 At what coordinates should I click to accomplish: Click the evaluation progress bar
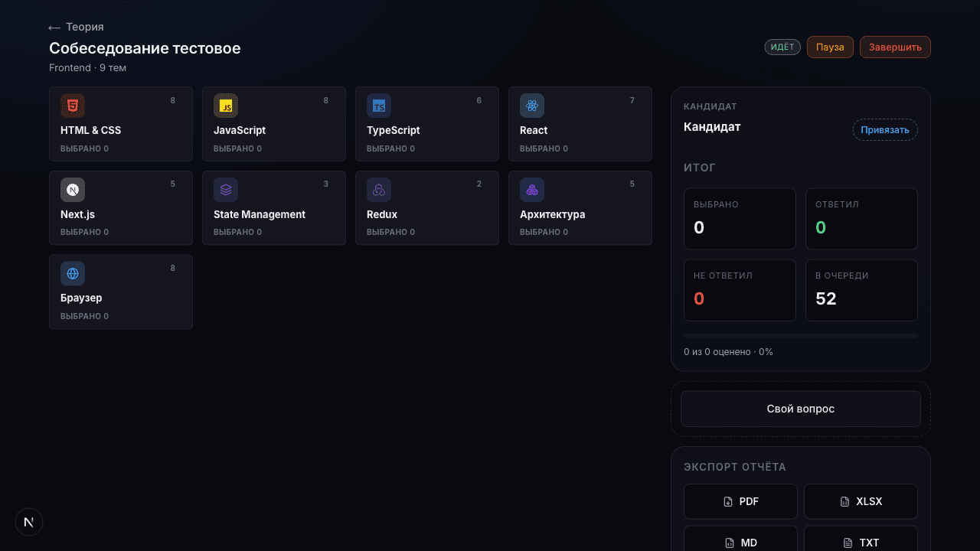point(801,336)
